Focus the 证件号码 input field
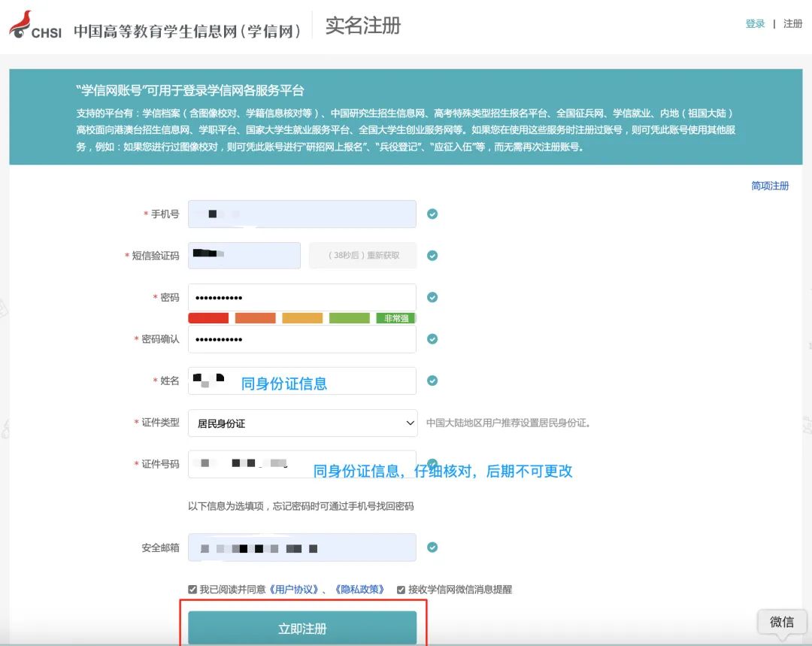Viewport: 812px width, 646px height. click(x=302, y=464)
